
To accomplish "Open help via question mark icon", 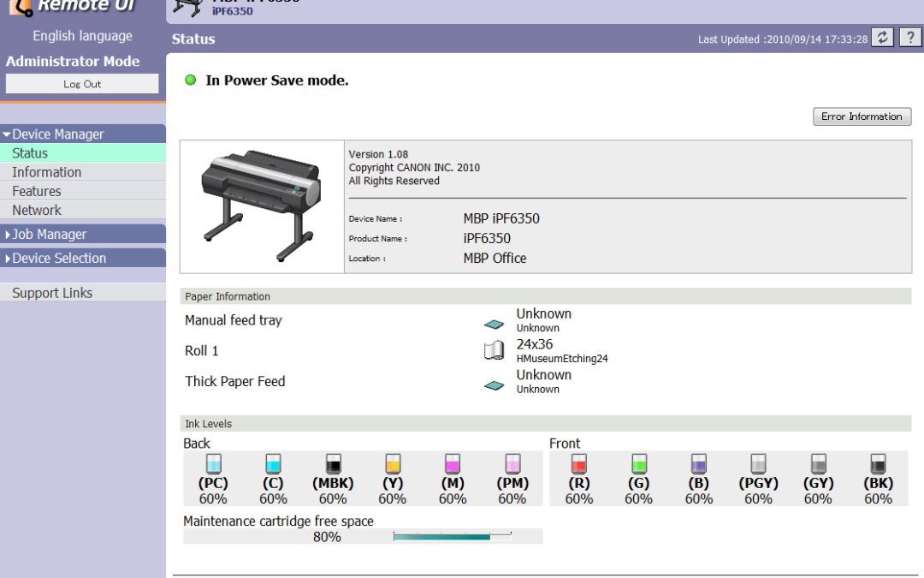I will [x=909, y=39].
